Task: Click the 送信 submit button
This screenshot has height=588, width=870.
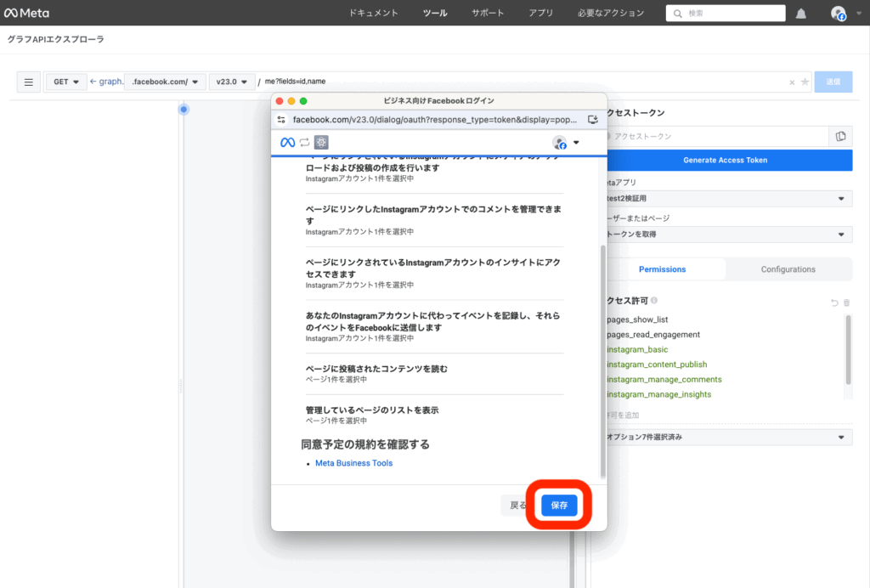Action: 833,82
